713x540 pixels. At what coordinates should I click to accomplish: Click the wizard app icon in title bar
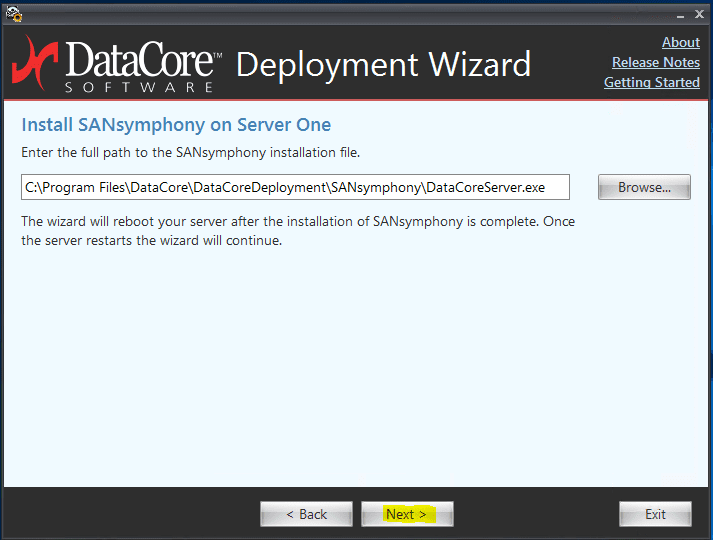pyautogui.click(x=13, y=13)
